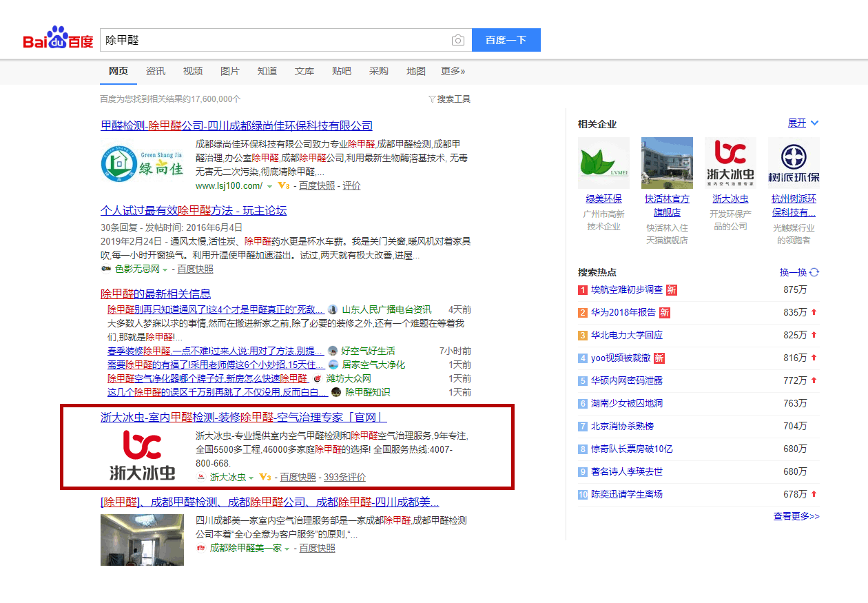Open the 甲醛检测-除甲醛公司-四川成都绿尚佳 result title
Viewport: 868px width, 603px height.
point(236,125)
